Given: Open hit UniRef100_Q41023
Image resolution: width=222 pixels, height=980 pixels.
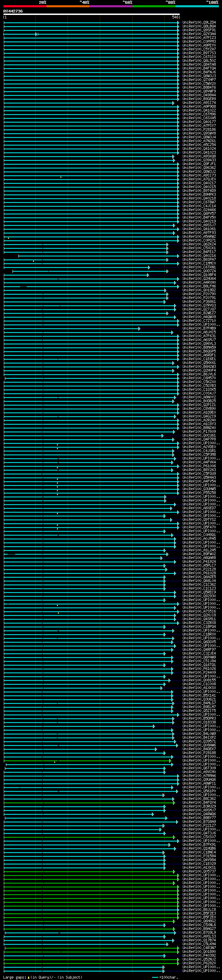Looking at the screenshot, I should [199, 152].
